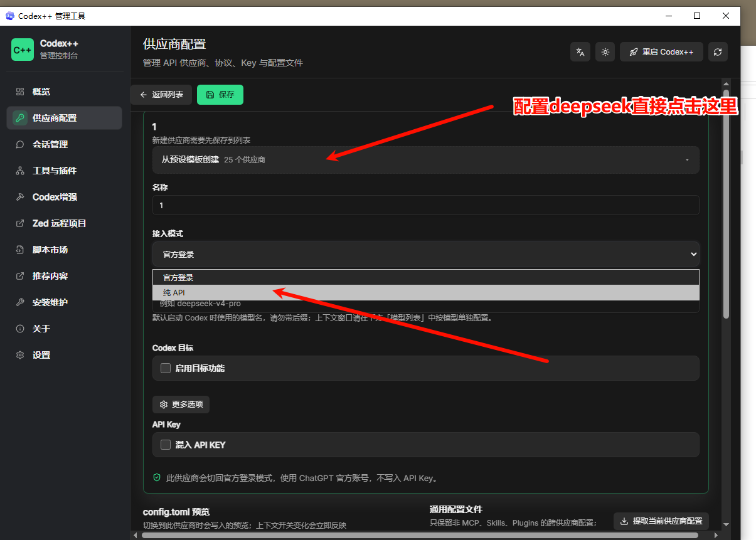Screen dimensions: 756x540
Task: Click the 供应商配置 key icon
Action: point(20,118)
